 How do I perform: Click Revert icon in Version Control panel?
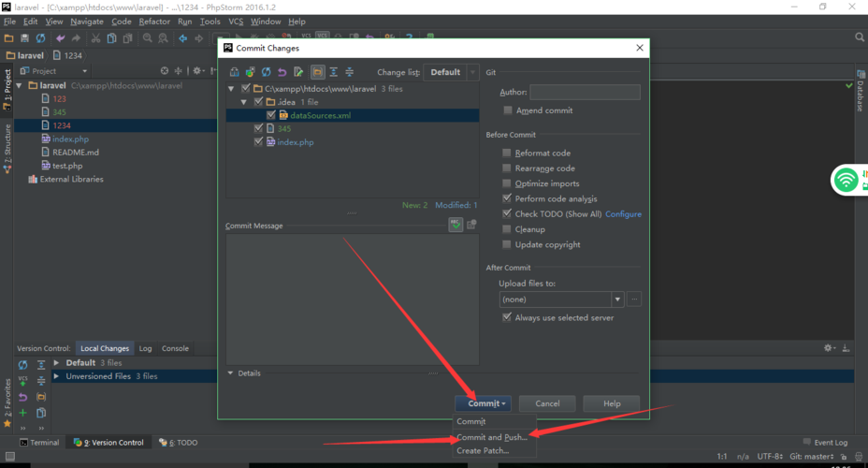coord(22,397)
